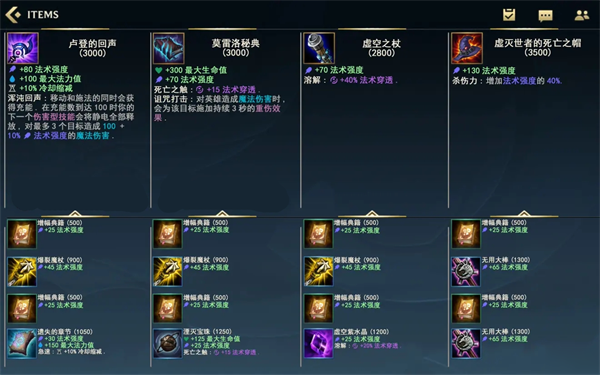600x375 pixels.
Task: Collapse the 死亡之帽 component list arrow
Action: (524, 213)
